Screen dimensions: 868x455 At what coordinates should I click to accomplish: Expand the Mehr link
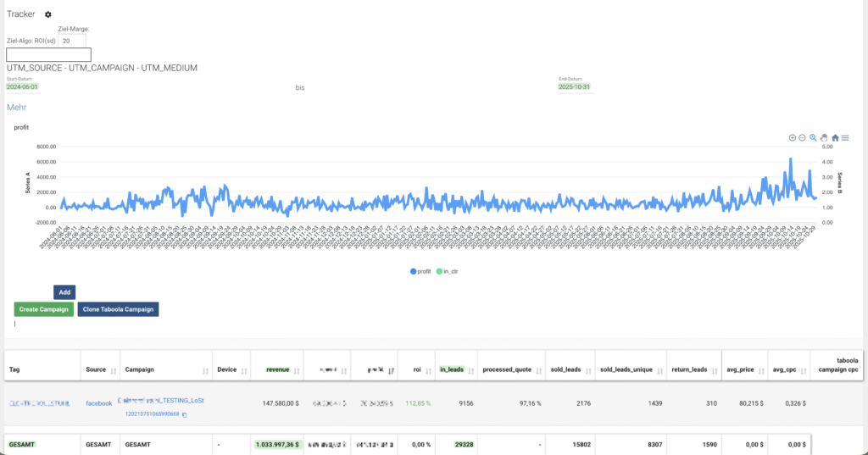16,108
